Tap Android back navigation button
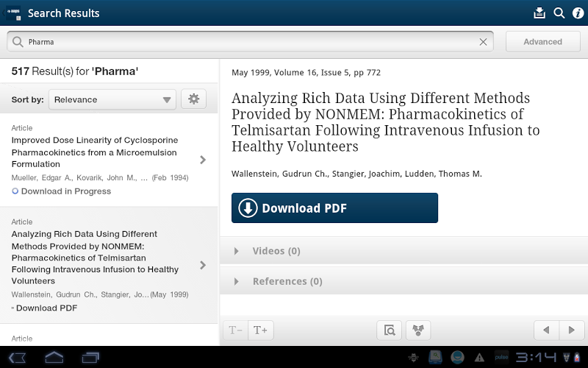 click(17, 358)
